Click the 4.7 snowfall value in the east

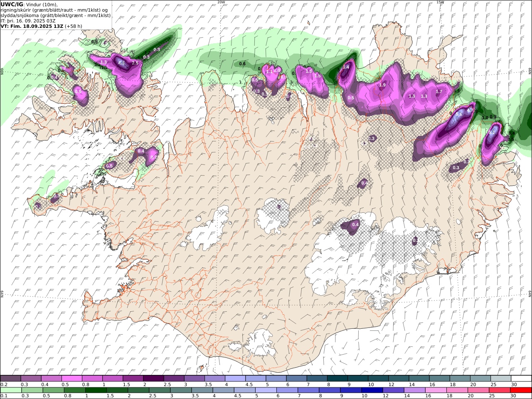tap(470, 111)
